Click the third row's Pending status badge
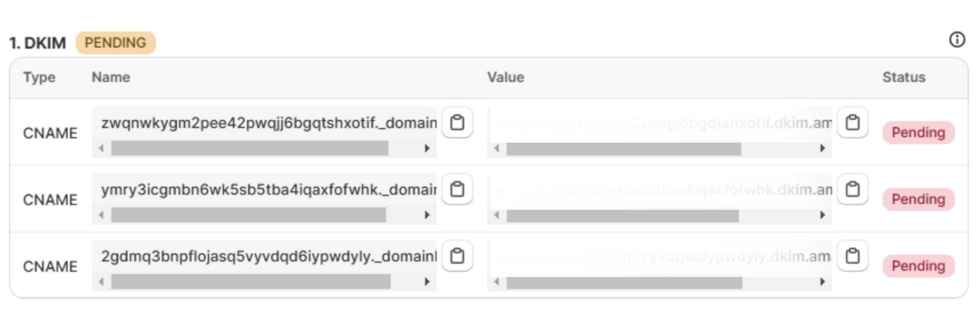The width and height of the screenshot is (980, 332). (918, 266)
